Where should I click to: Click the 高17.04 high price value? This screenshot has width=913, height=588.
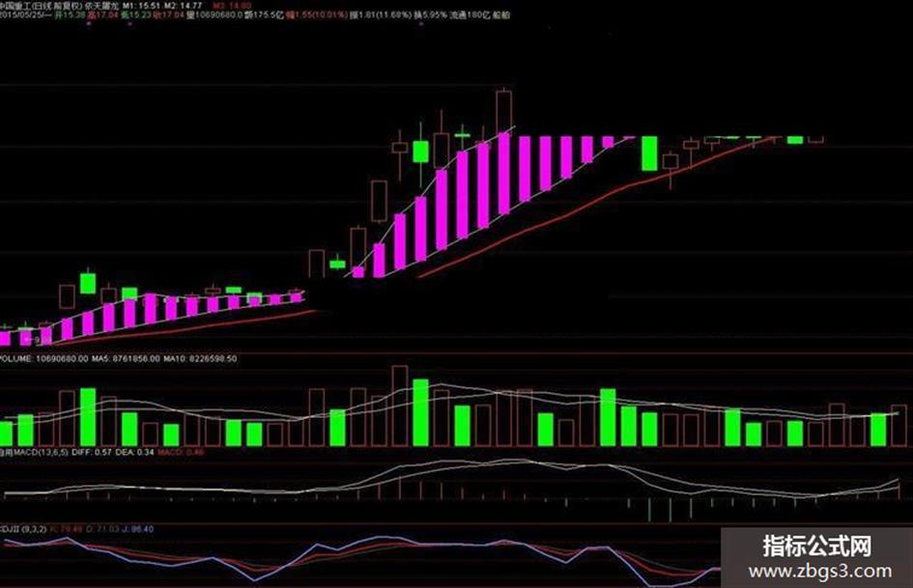click(102, 15)
